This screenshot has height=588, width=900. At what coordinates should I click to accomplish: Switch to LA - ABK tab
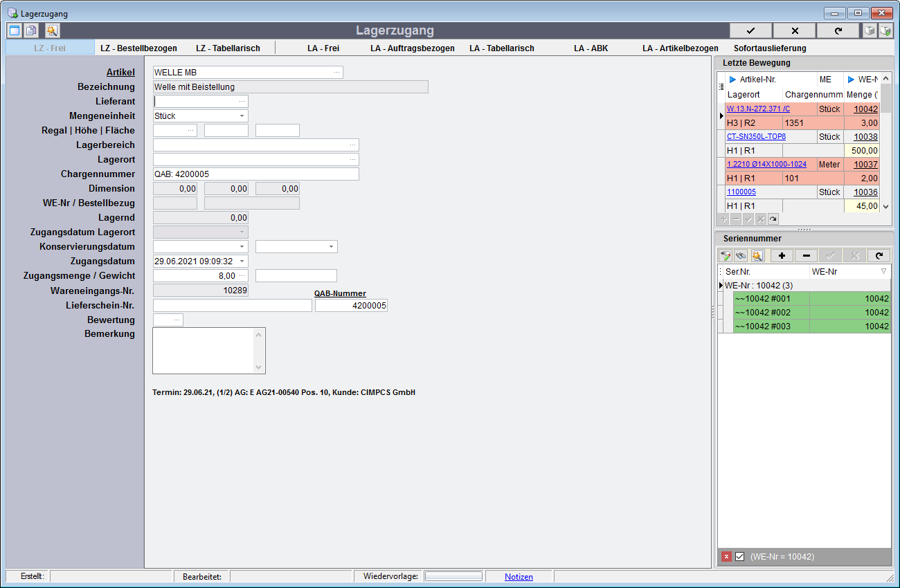pyautogui.click(x=590, y=48)
